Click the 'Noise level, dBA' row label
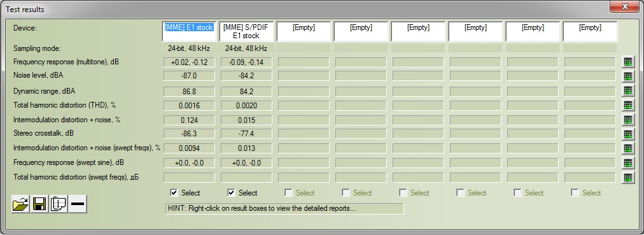The height and width of the screenshot is (235, 644). [x=38, y=76]
